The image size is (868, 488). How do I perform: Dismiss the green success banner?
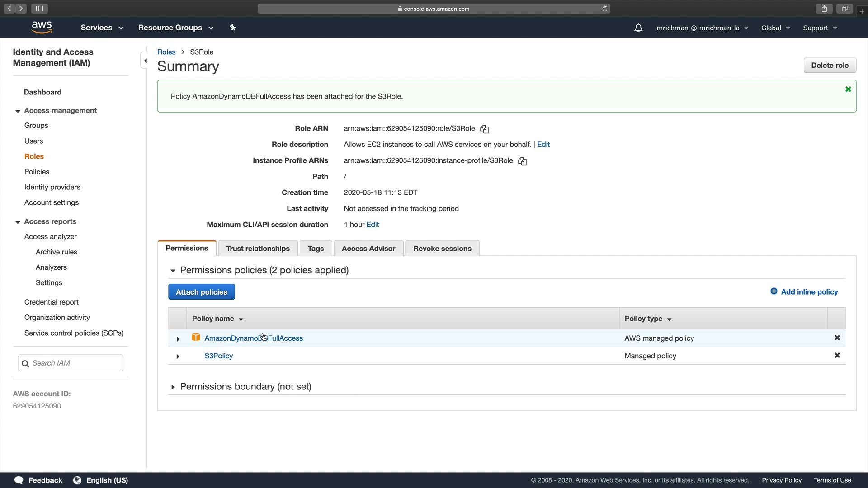[x=848, y=89]
